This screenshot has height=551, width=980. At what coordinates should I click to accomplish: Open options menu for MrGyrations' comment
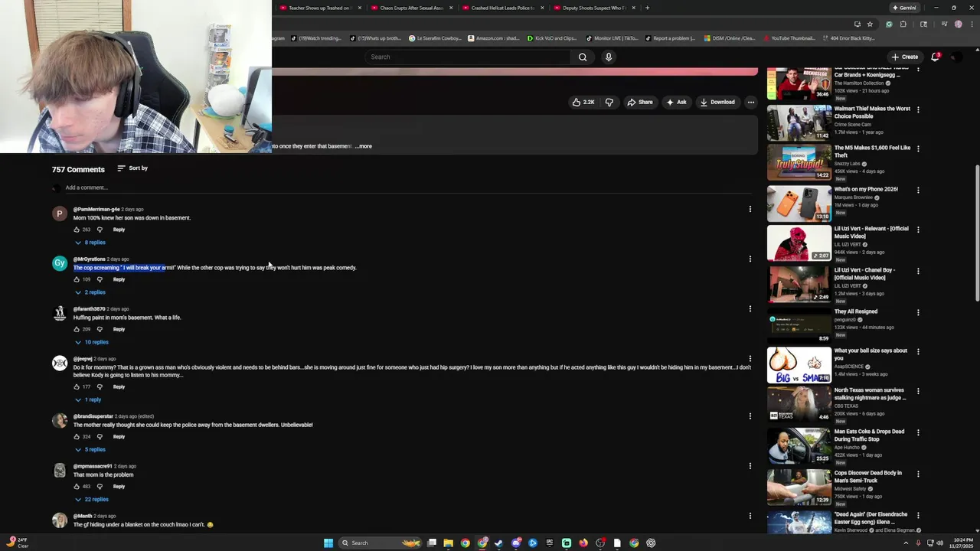[750, 259]
